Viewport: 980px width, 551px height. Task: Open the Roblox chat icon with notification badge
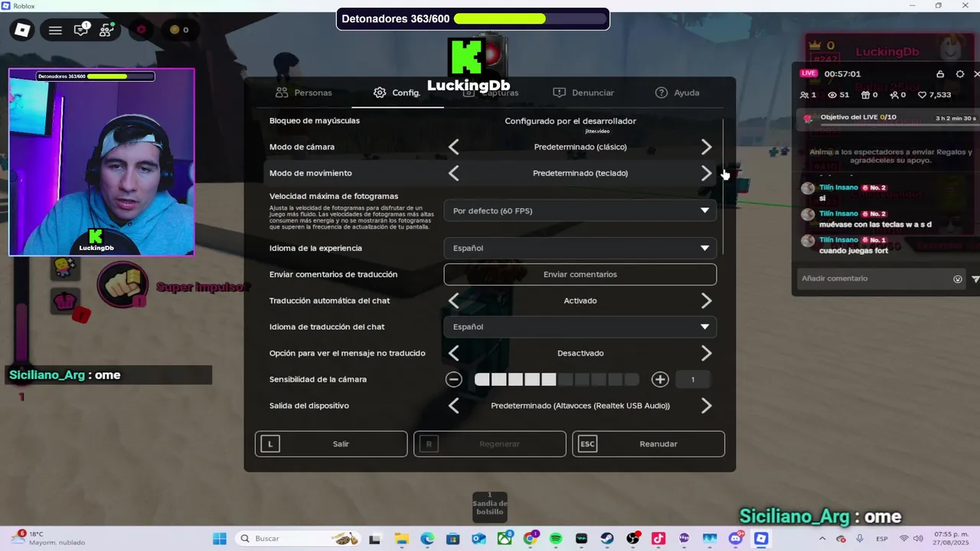(81, 30)
